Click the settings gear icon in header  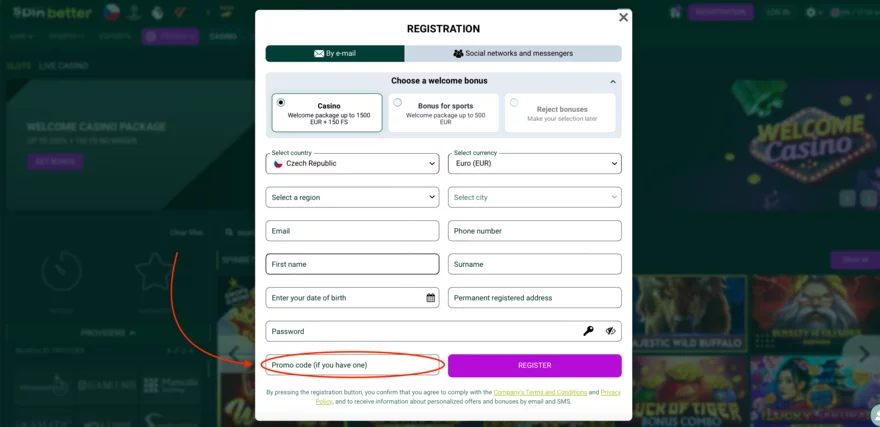pos(811,13)
